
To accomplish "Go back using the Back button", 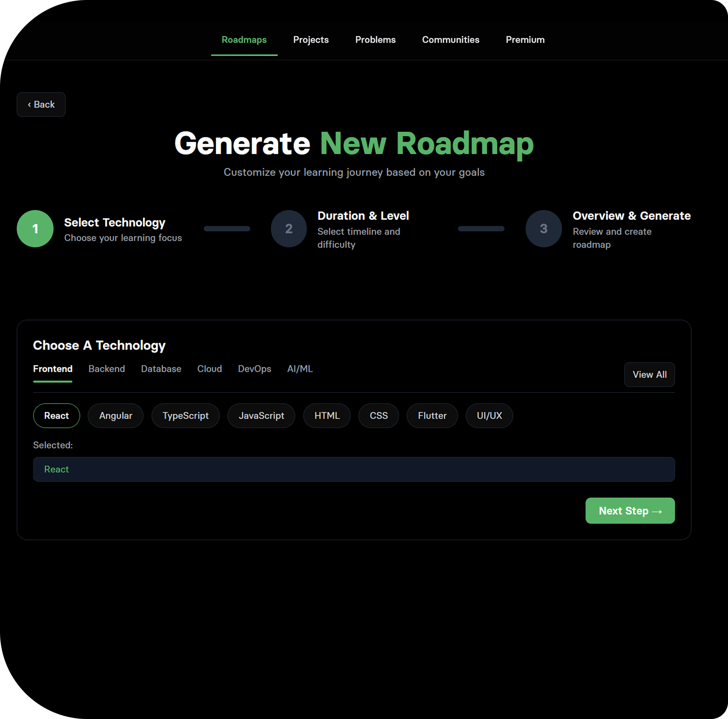I will [x=41, y=105].
